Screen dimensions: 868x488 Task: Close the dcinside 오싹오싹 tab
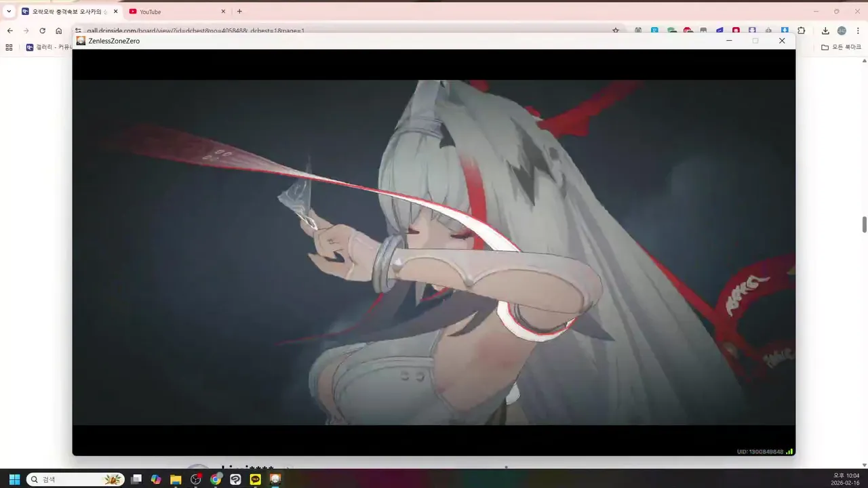[115, 12]
